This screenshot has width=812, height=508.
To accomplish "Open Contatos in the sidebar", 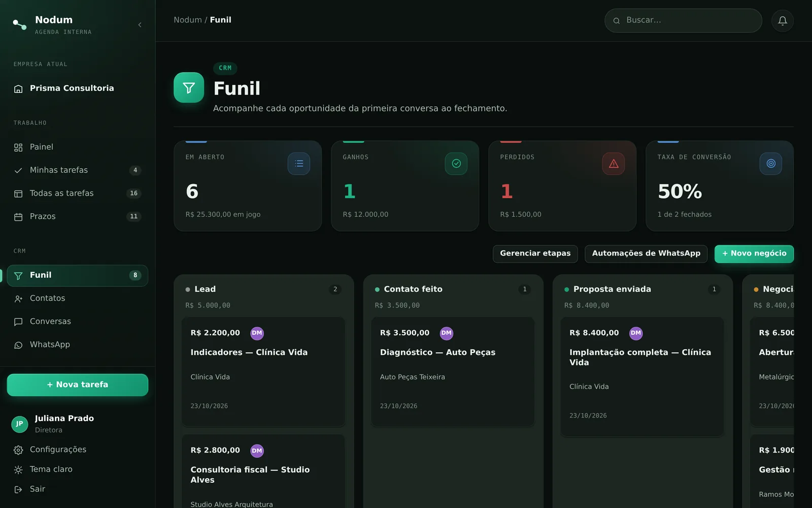I will coord(78,298).
